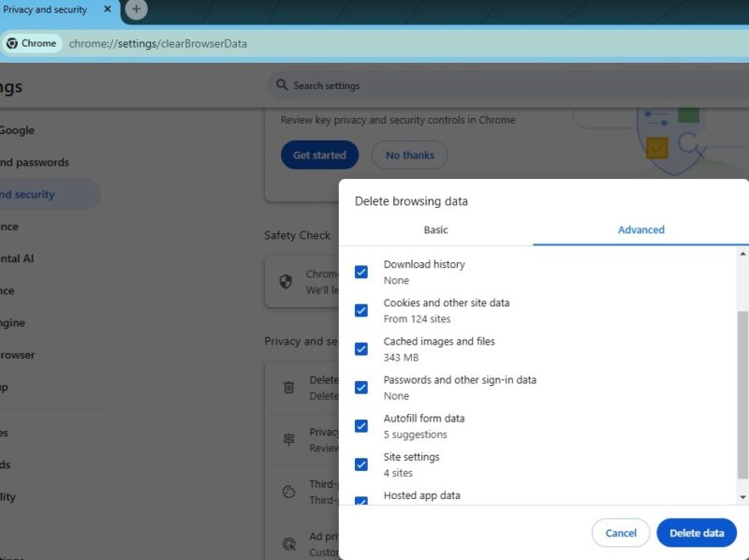Click the search settings magnifying glass icon

[x=282, y=85]
